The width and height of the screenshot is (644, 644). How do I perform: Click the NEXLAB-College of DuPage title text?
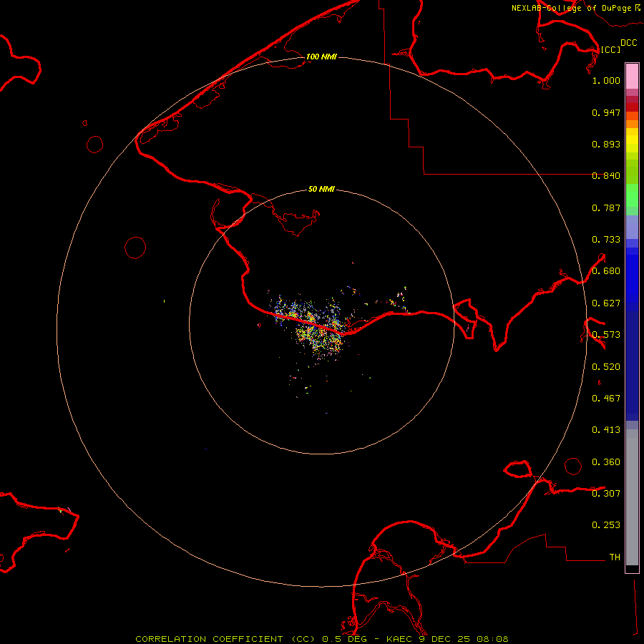click(571, 8)
